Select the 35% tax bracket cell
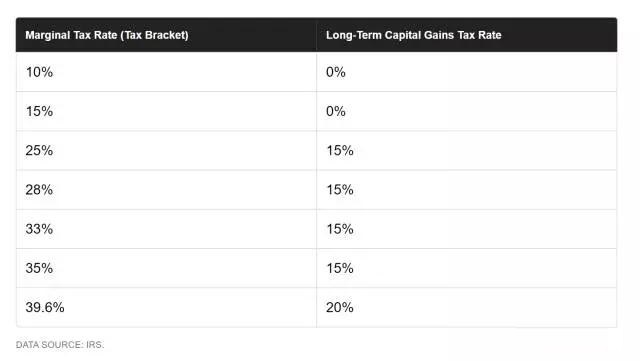The image size is (640, 361). pos(166,268)
